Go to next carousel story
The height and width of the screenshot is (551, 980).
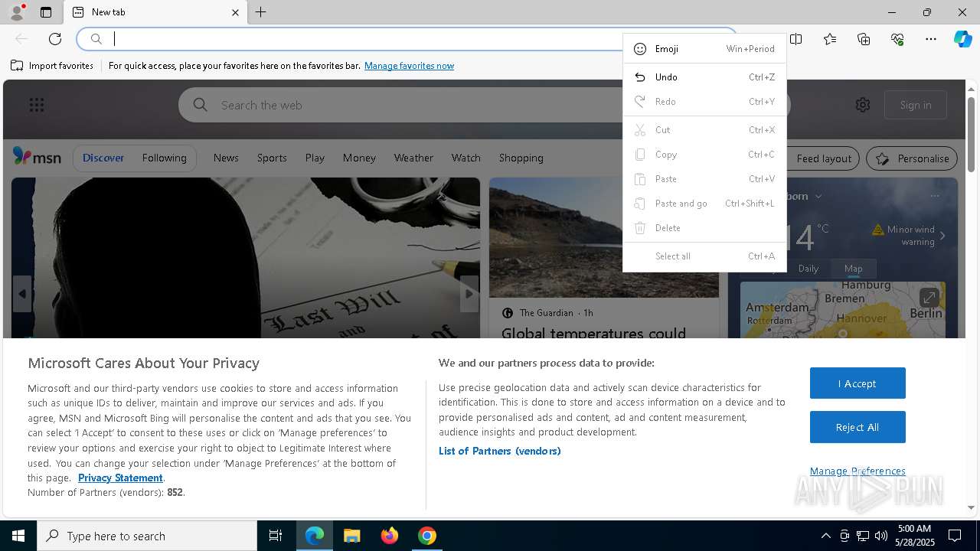[x=469, y=294]
